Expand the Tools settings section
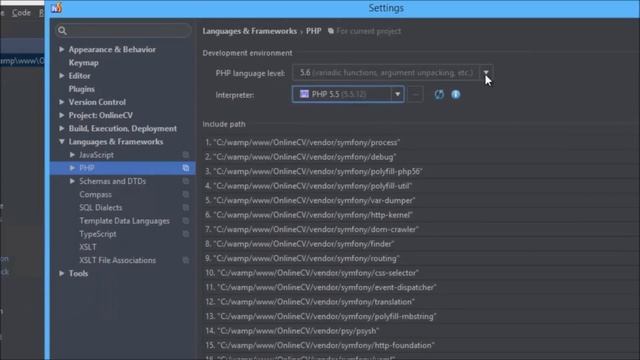640x360 pixels. tap(62, 273)
